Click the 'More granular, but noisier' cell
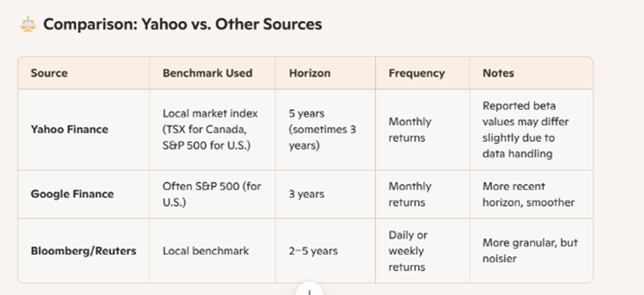The width and height of the screenshot is (644, 295). click(x=530, y=251)
